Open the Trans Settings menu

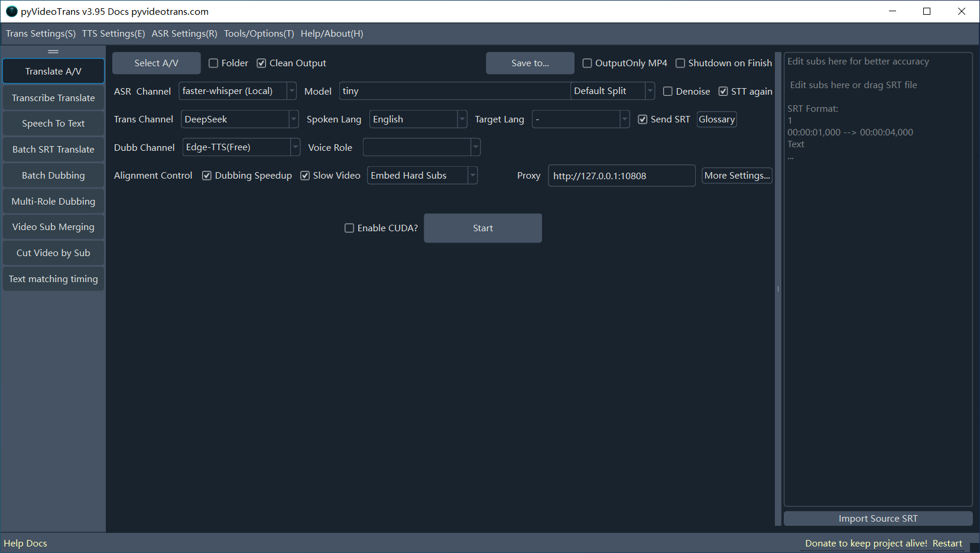[41, 34]
